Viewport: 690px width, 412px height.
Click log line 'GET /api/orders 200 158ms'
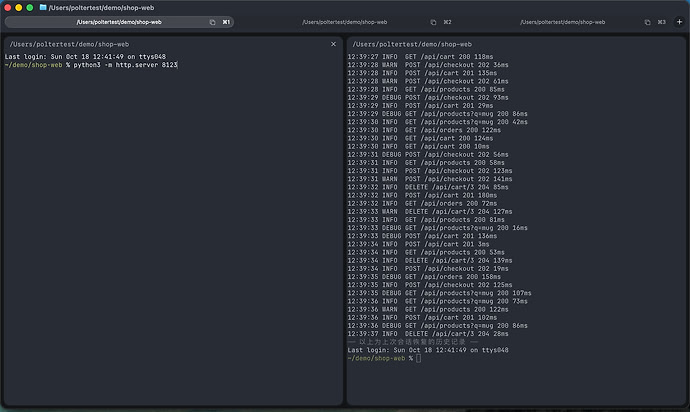pos(424,276)
